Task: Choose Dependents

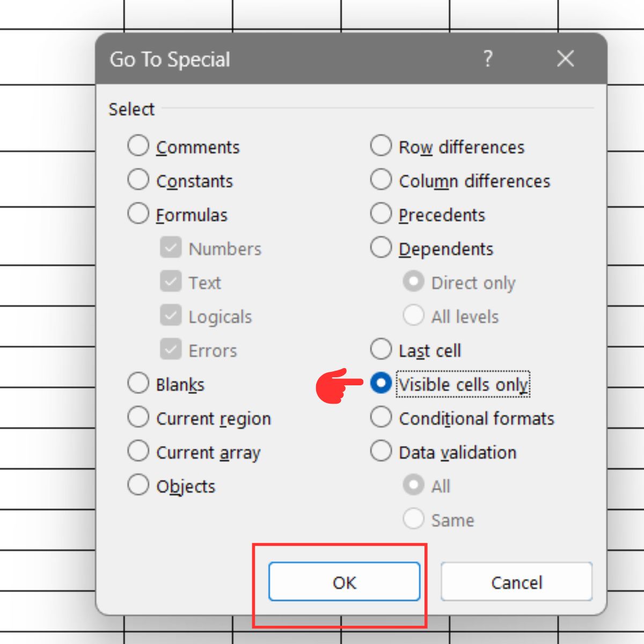Action: pos(381,247)
